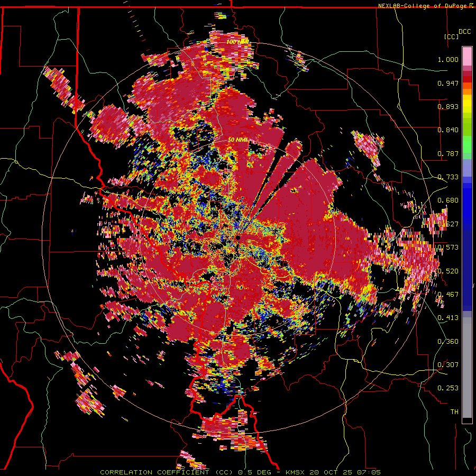
Task: Click the DCC label above the color bar
Action: [464, 32]
